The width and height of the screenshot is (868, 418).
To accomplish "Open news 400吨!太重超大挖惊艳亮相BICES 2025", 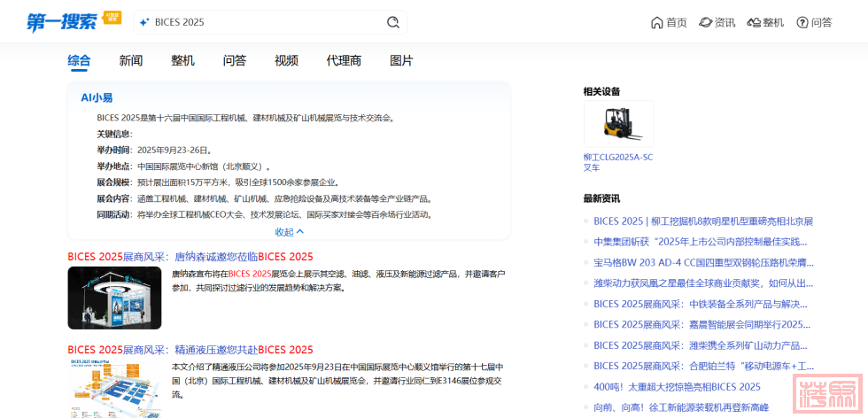I will [677, 387].
